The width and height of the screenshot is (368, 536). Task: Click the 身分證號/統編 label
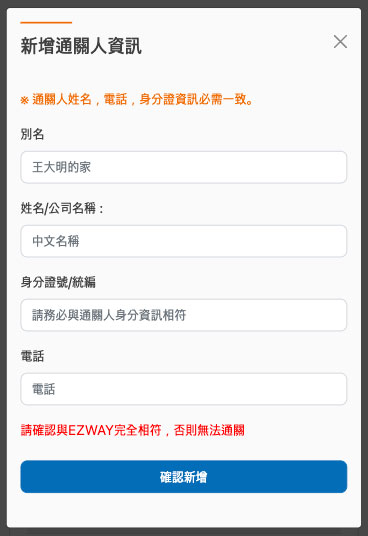pos(58,282)
